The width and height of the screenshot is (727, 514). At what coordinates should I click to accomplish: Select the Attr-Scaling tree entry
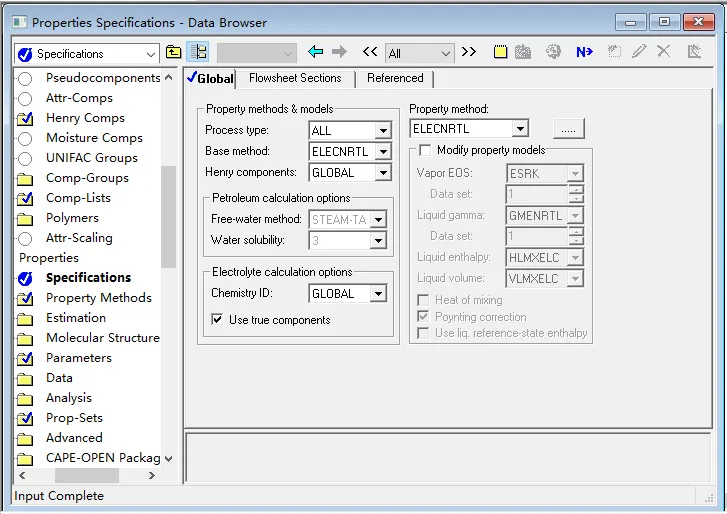point(79,238)
